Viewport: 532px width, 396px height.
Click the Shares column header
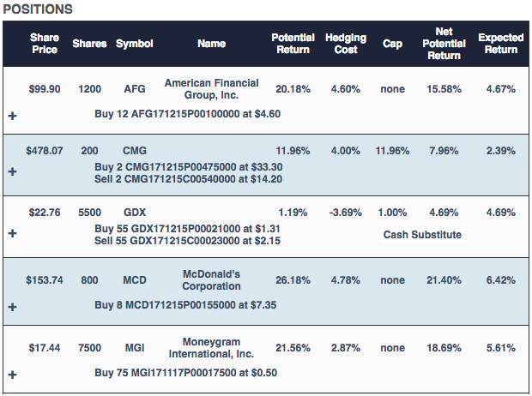tap(89, 44)
